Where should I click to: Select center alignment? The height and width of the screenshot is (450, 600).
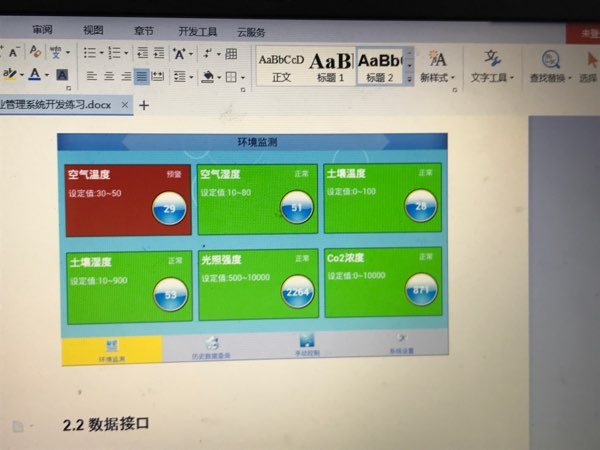point(109,76)
